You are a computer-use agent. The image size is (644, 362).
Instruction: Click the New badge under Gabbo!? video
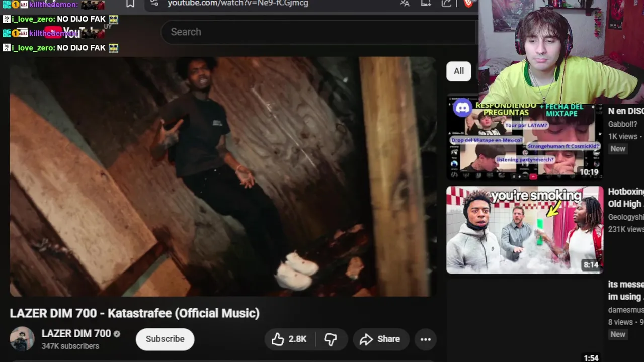click(618, 149)
